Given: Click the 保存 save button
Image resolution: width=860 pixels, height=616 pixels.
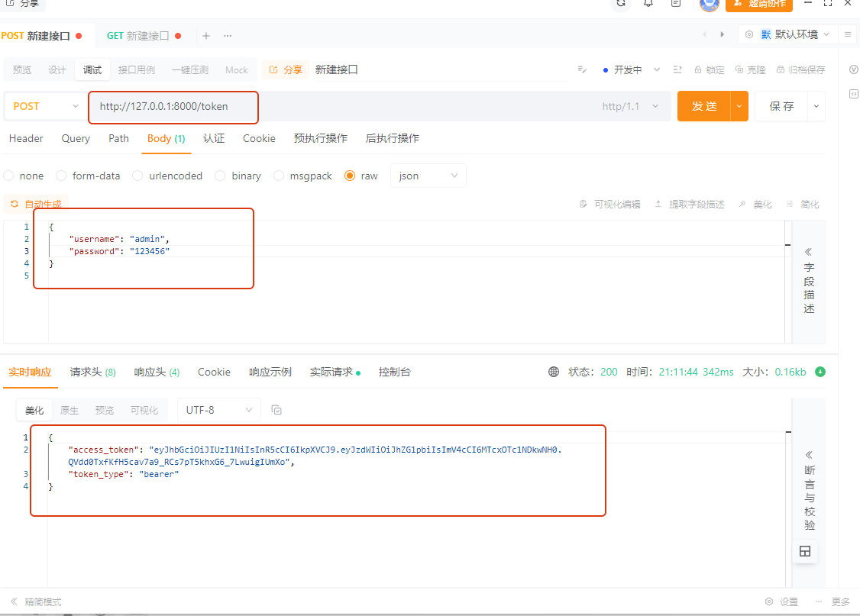Looking at the screenshot, I should pos(781,106).
